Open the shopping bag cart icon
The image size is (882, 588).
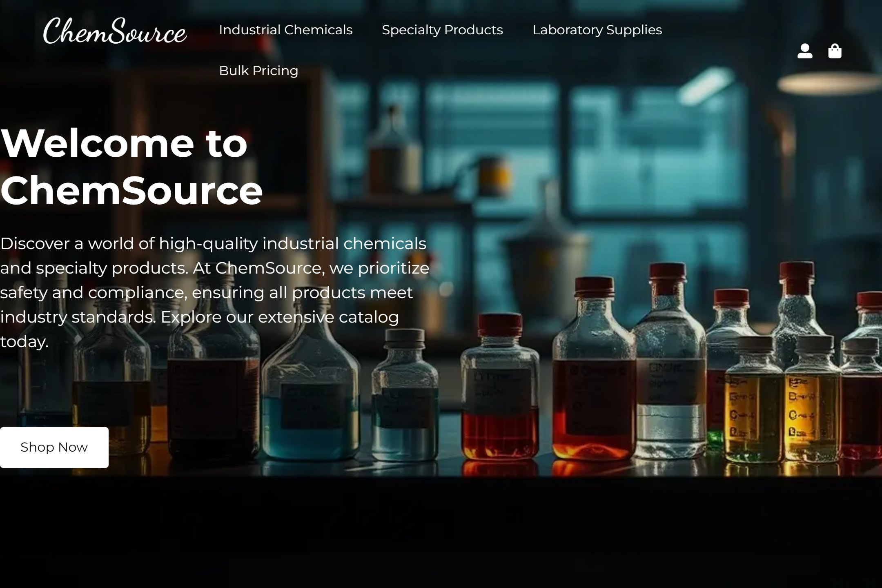coord(835,51)
